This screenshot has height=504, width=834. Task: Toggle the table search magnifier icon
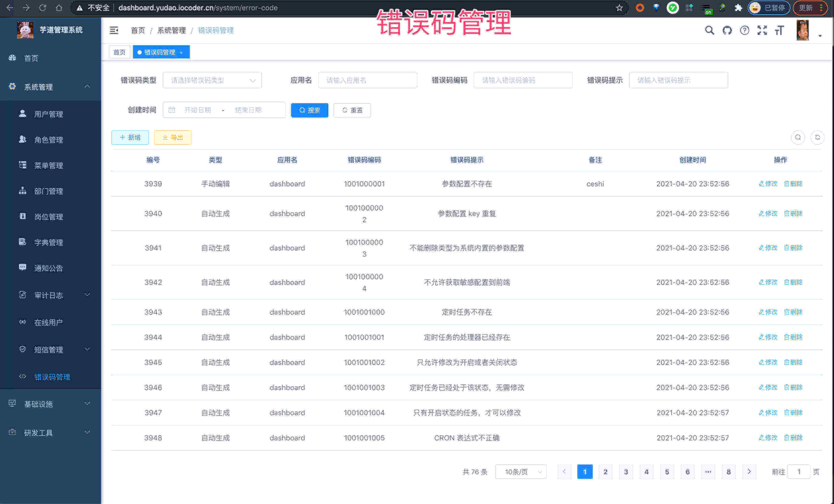[x=798, y=138]
